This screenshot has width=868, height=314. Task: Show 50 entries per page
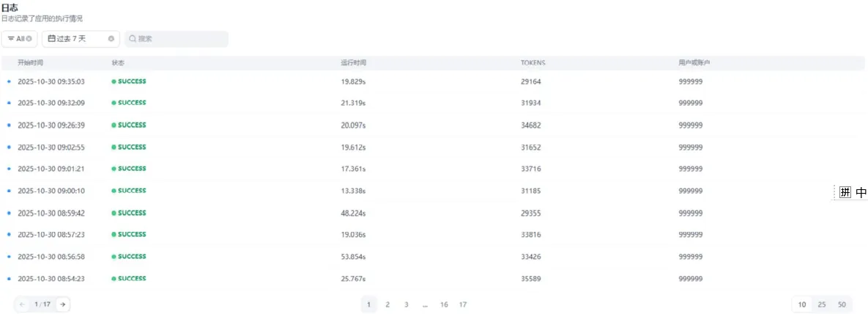coord(842,304)
